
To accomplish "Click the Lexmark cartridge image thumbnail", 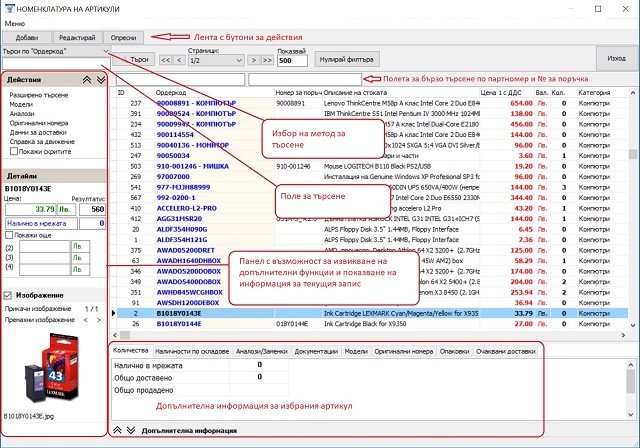I will pos(52,368).
